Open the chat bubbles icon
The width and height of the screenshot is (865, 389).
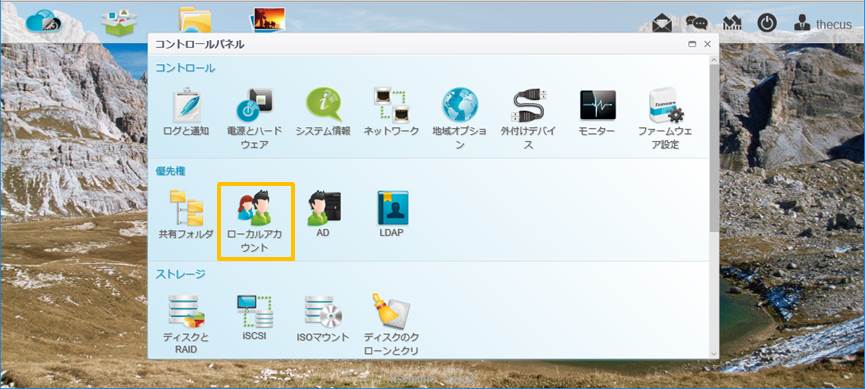coord(697,23)
